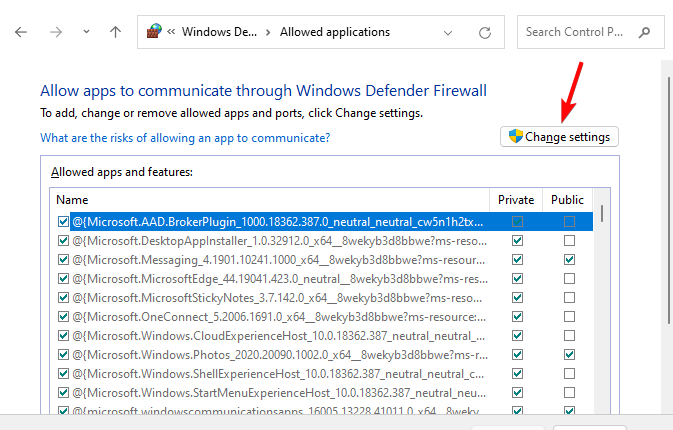The image size is (673, 430).
Task: Uncheck Private for Microsoft.Messaging
Action: pos(517,260)
